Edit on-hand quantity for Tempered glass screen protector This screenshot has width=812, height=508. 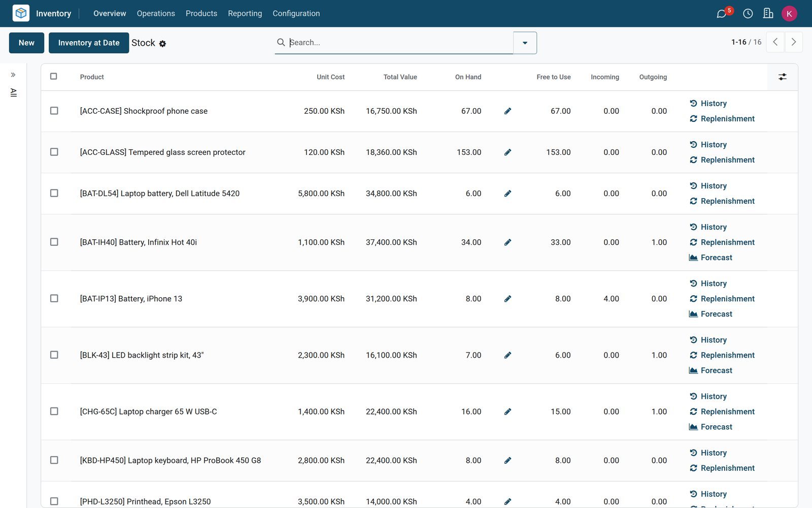tap(507, 152)
